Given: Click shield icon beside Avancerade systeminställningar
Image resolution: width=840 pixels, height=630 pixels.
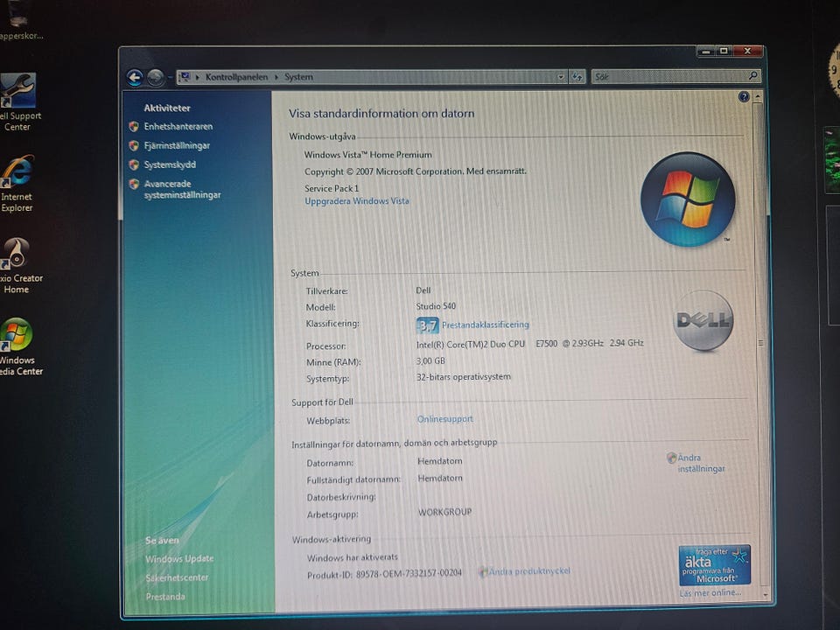Looking at the screenshot, I should [134, 185].
